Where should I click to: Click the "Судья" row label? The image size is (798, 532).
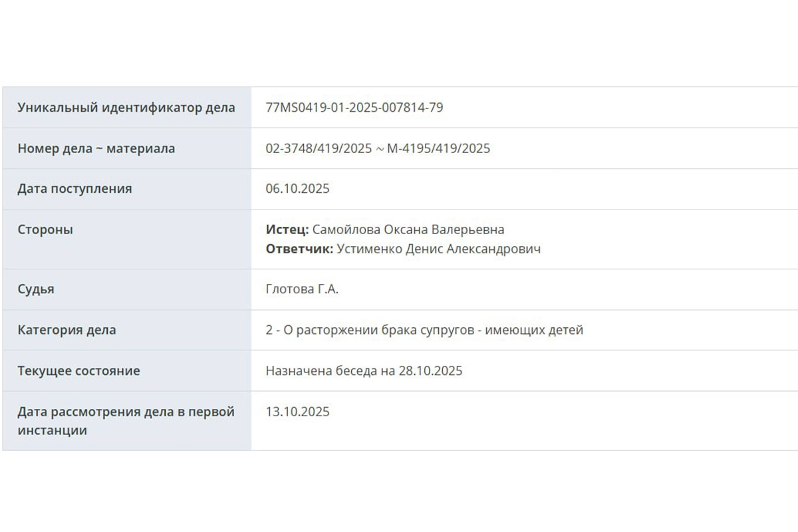tap(36, 289)
